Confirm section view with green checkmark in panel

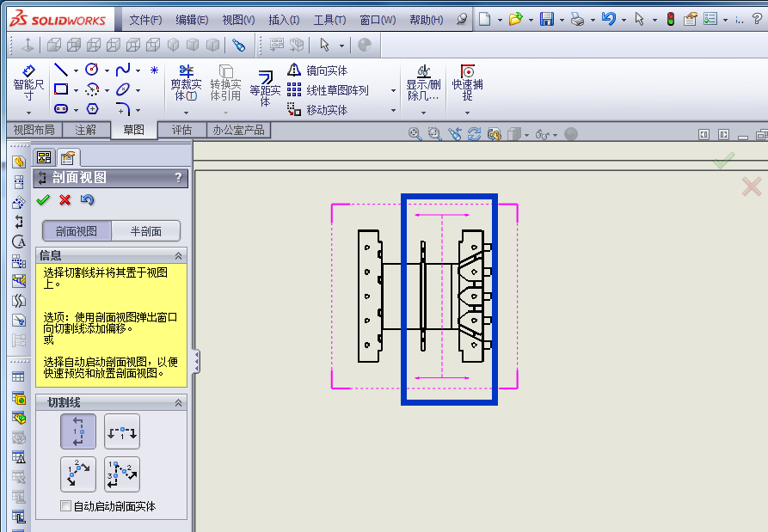43,199
